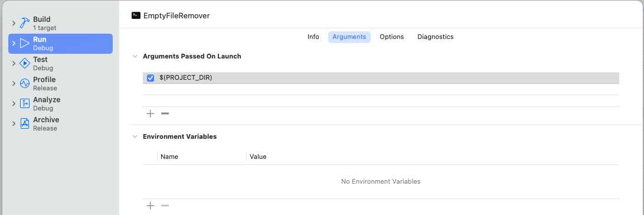
Task: Select the Archive Release scheme action
Action: 60,123
